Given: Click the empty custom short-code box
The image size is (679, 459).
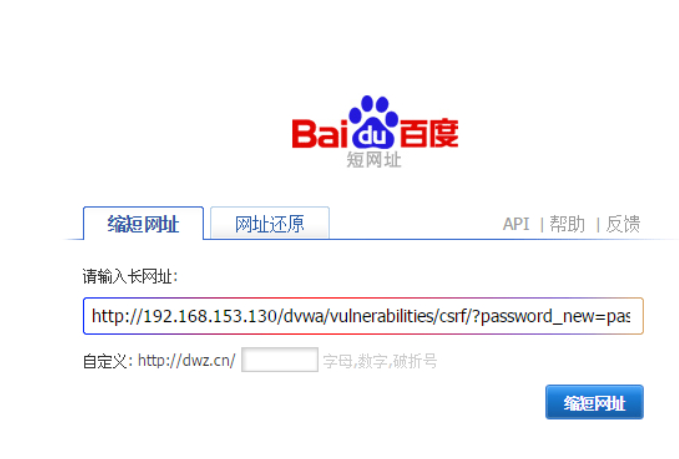Looking at the screenshot, I should click(x=280, y=359).
